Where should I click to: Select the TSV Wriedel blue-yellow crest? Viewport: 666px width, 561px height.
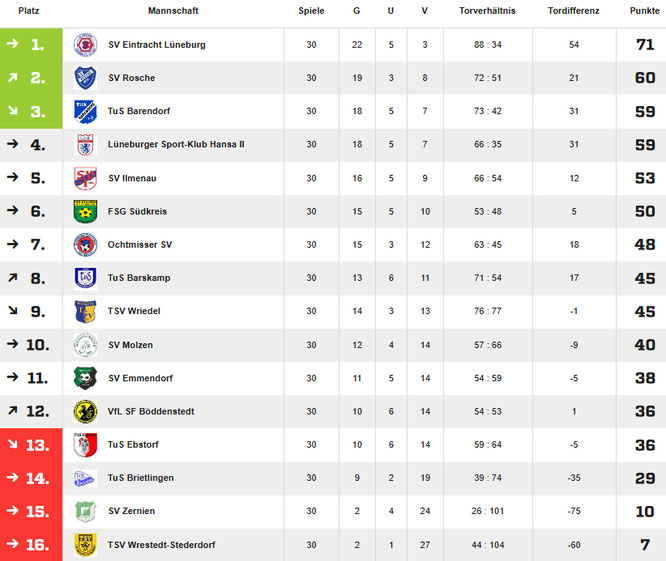point(85,311)
